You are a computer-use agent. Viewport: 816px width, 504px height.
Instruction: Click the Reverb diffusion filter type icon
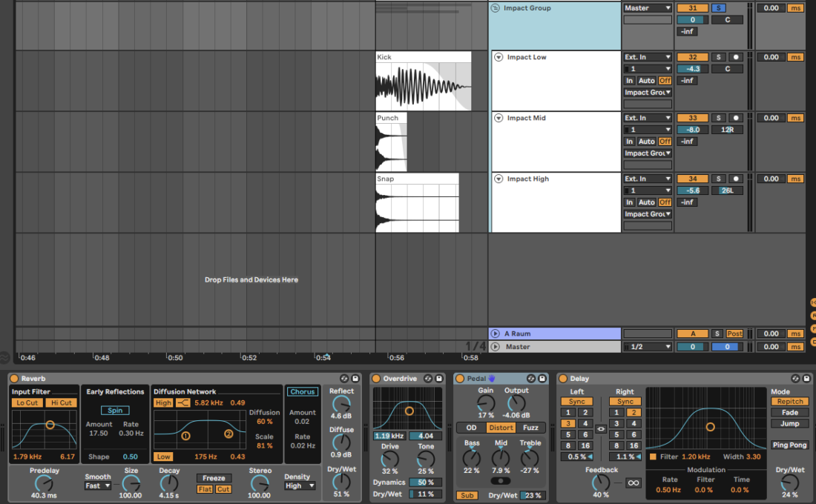point(183,402)
